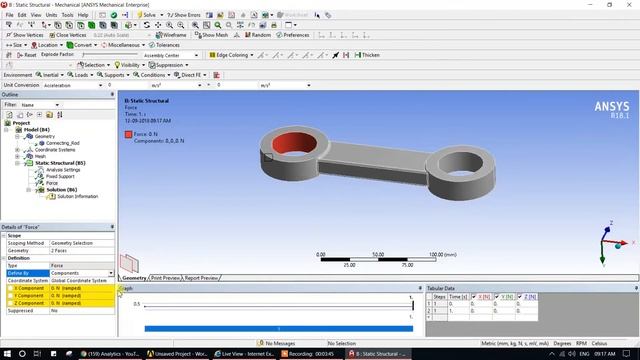Click the Explode Factor slider
The image size is (640, 360).
click(110, 55)
